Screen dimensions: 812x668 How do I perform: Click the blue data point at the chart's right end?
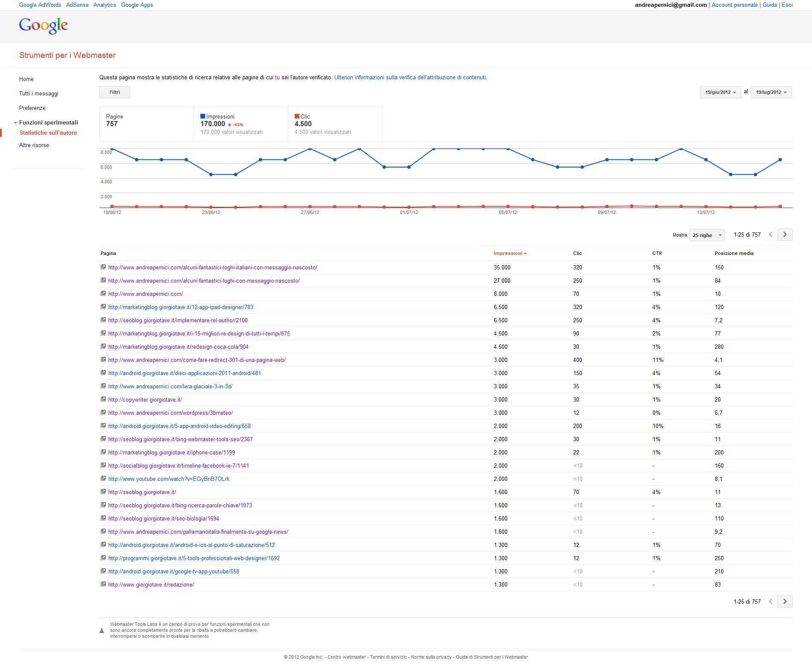pos(780,160)
